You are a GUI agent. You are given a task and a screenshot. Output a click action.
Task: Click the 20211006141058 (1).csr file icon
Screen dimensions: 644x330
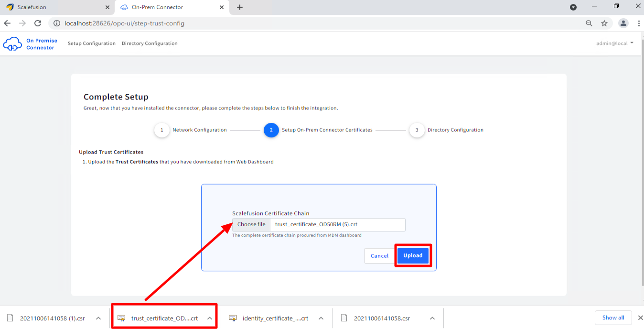[10, 318]
